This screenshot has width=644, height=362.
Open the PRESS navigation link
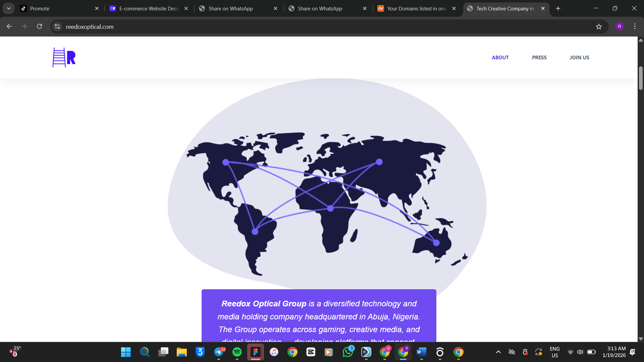pos(539,58)
